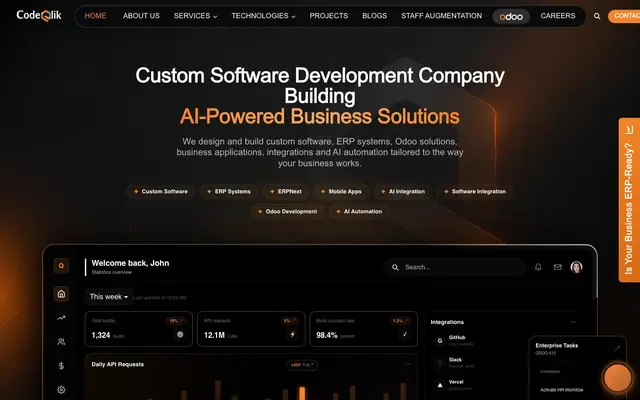Click the ERP Systems tag
The image size is (640, 400).
229,191
